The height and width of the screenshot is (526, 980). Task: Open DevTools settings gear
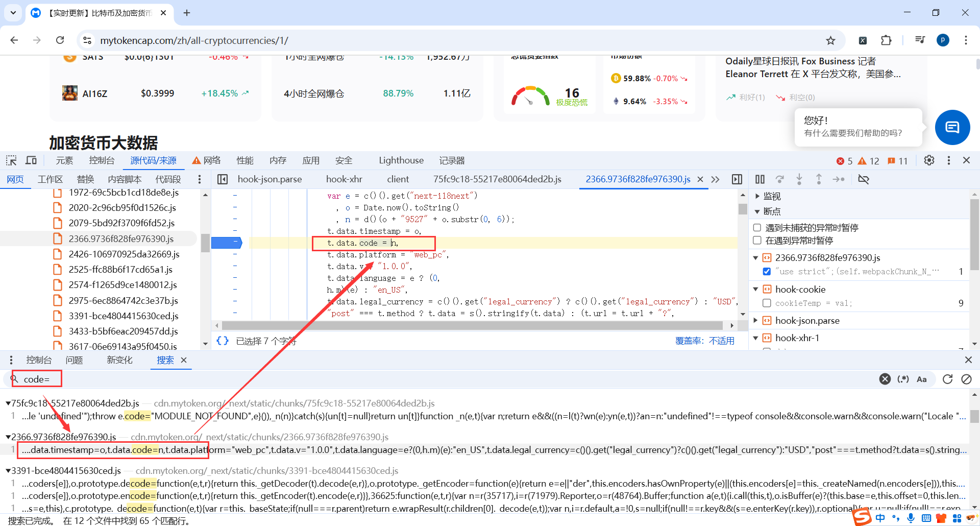click(929, 160)
